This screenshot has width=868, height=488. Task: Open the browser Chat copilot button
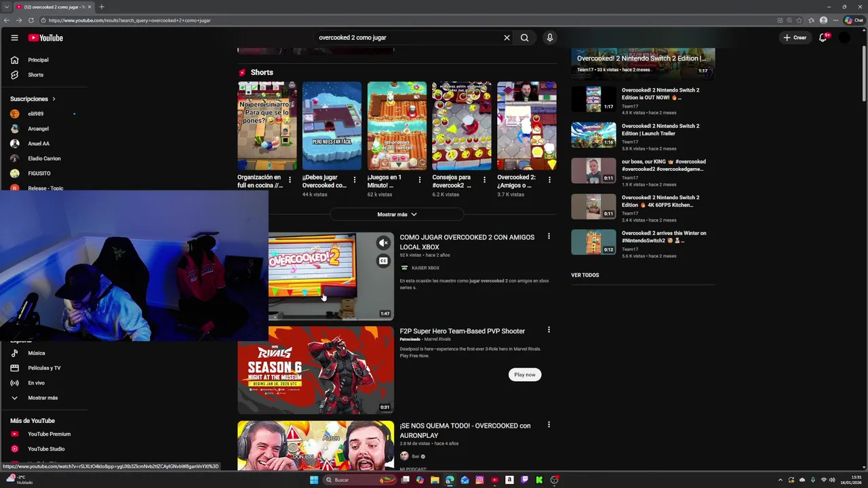pyautogui.click(x=855, y=20)
